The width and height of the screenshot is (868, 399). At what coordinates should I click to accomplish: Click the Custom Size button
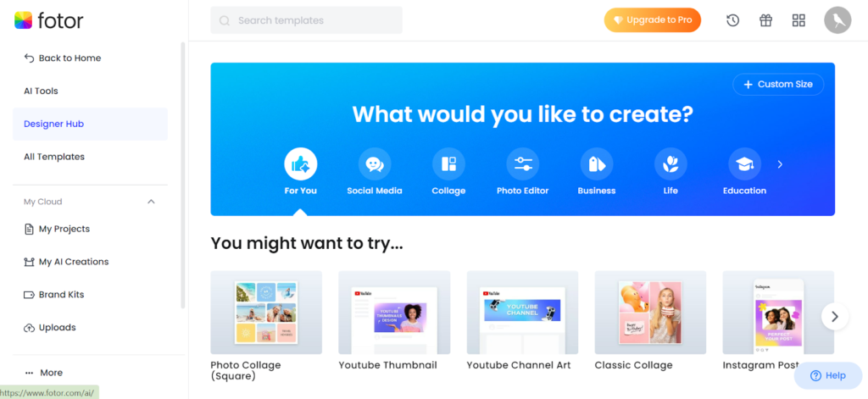click(x=778, y=85)
